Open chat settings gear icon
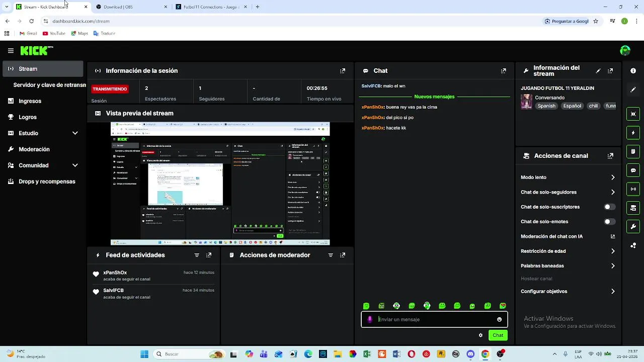Screen dimensions: 644x362 pos(480,335)
